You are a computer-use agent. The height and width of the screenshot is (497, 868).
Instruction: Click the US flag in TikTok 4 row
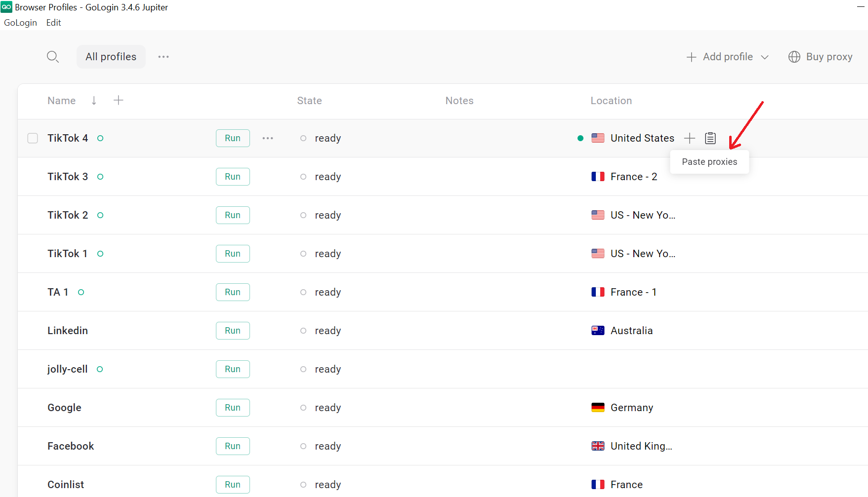point(598,138)
